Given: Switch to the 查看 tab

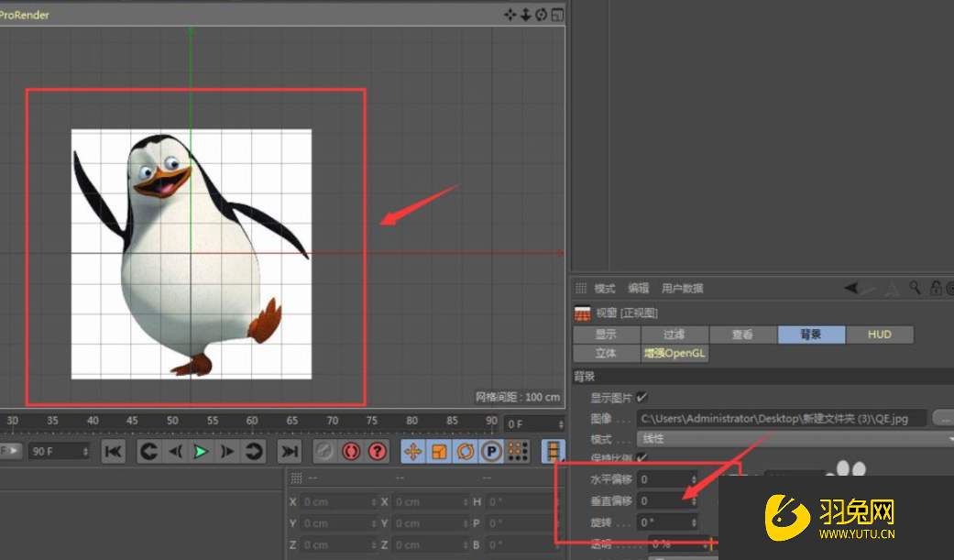Looking at the screenshot, I should coord(743,335).
